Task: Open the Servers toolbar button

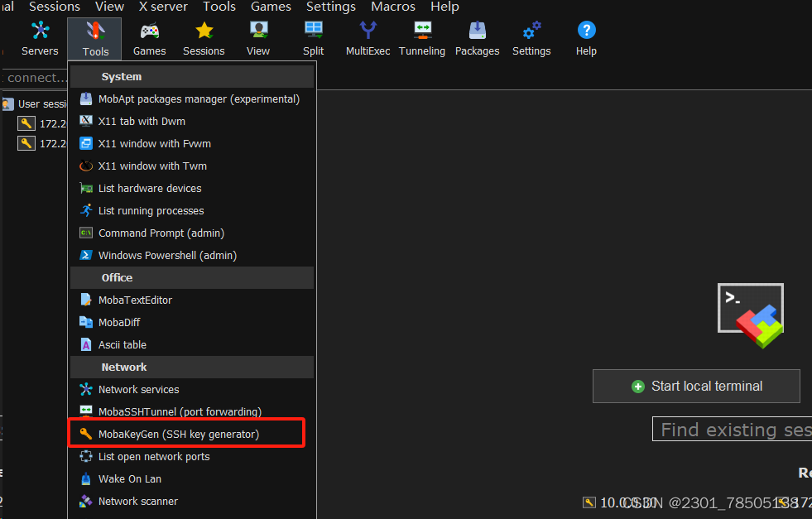Action: tap(40, 39)
